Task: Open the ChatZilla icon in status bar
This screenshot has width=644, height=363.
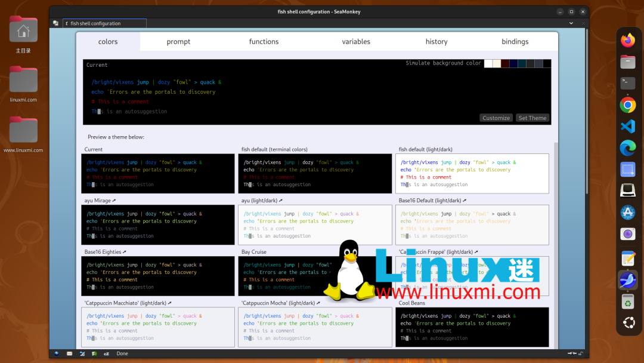Action: click(x=107, y=353)
